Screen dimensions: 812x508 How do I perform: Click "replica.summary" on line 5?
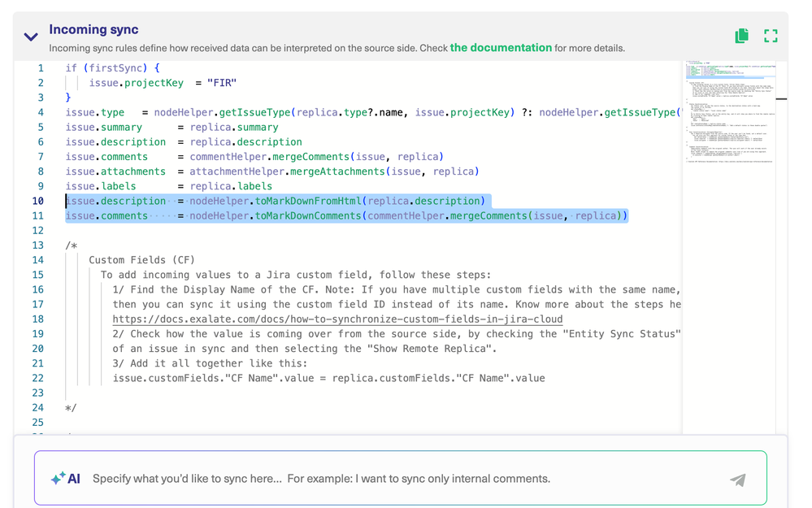[x=234, y=127]
